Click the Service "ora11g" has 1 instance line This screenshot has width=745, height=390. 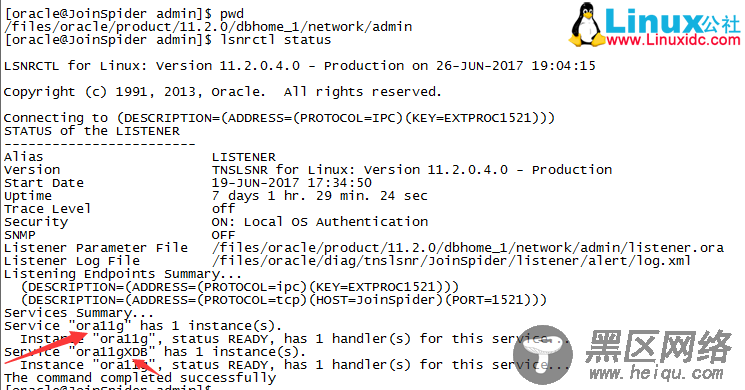[x=143, y=326]
